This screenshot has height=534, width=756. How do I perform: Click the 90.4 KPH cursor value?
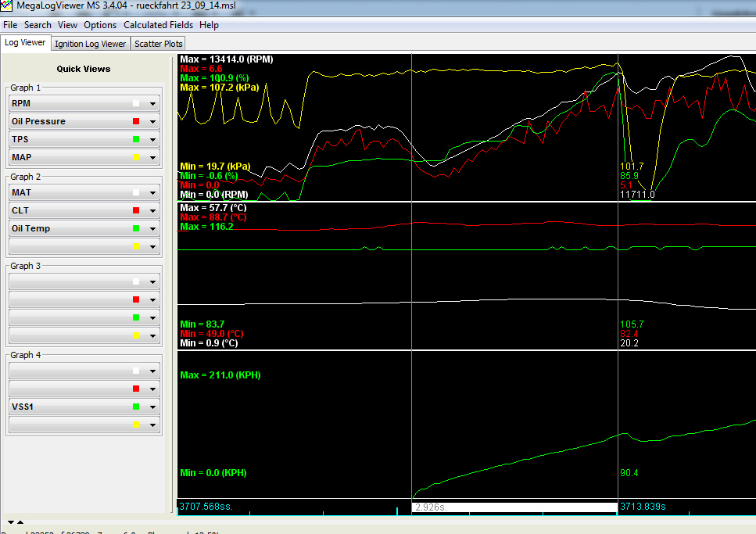(x=629, y=473)
